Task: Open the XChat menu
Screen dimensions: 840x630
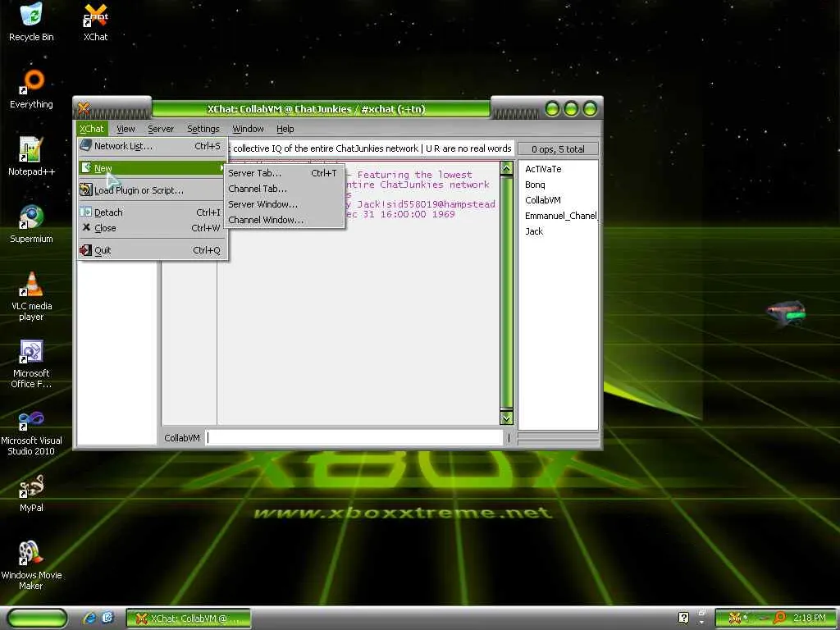Action: (92, 129)
